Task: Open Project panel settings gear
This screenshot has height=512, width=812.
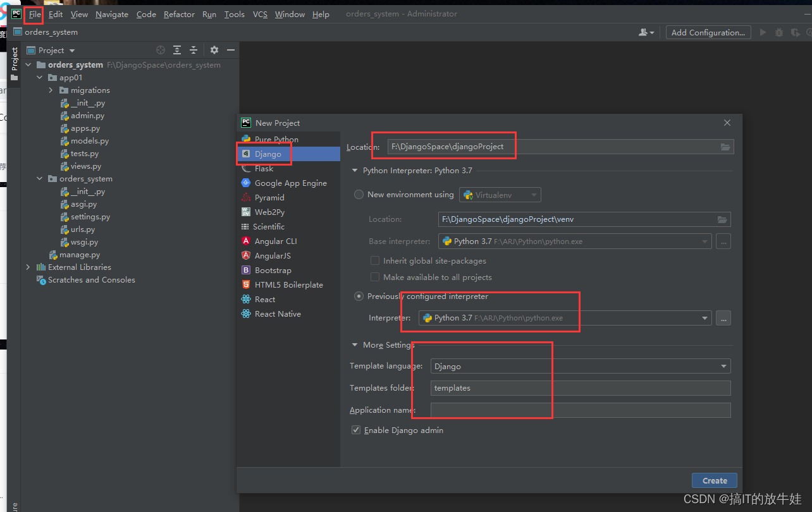Action: point(214,50)
